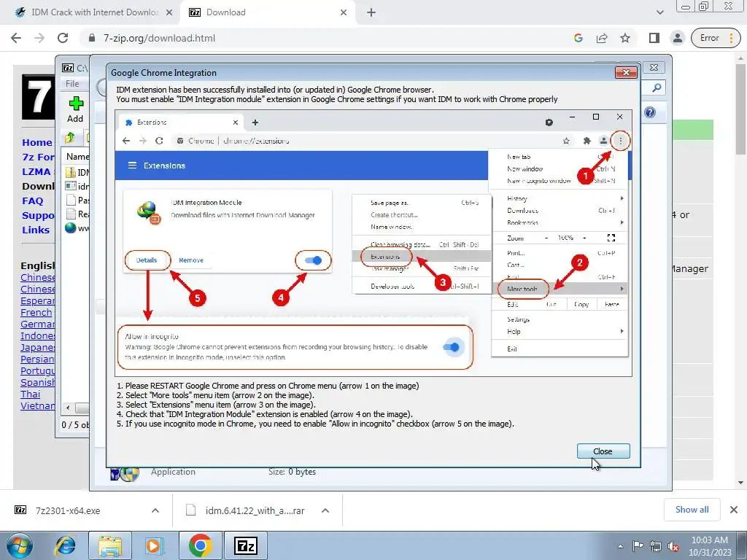This screenshot has width=747, height=560.
Task: Click the share page icon
Action: coord(602,38)
